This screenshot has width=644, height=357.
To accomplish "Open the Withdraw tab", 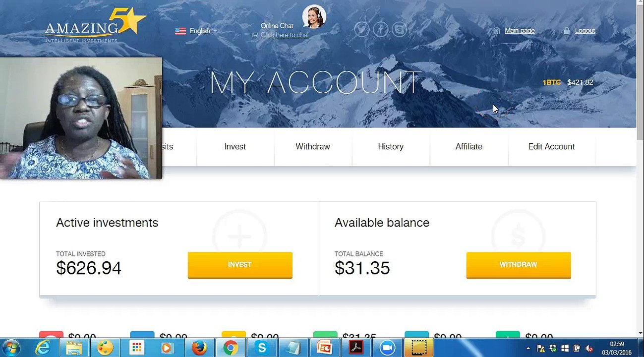I will (x=313, y=147).
